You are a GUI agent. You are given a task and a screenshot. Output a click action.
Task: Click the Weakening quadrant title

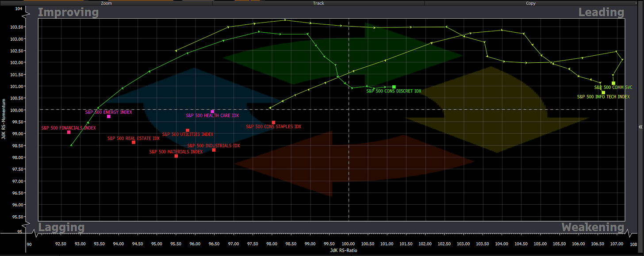[x=593, y=227]
